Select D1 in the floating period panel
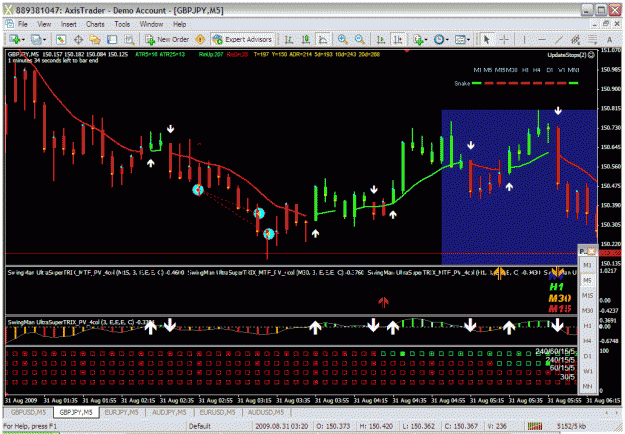The image size is (625, 434). pyautogui.click(x=587, y=356)
